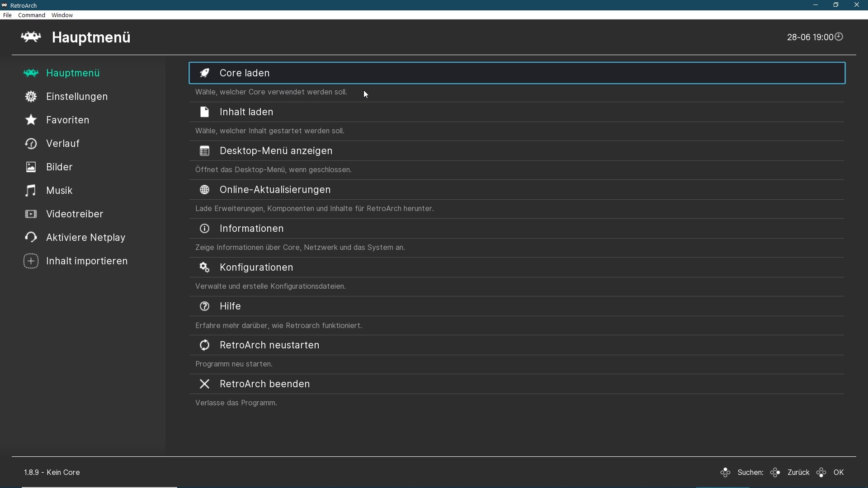Click the rocket icon next to Core laden
The width and height of the screenshot is (868, 488).
point(205,73)
